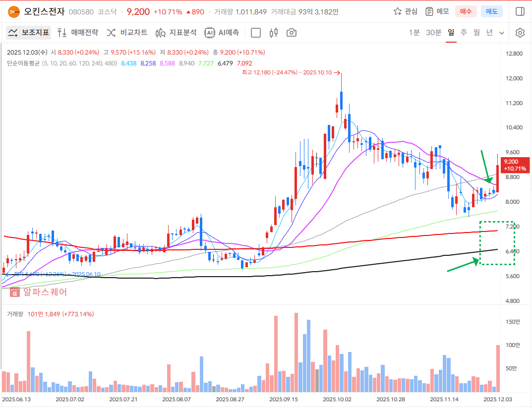The image size is (532, 408).
Task: Open the 메모 memo note
Action: (437, 11)
